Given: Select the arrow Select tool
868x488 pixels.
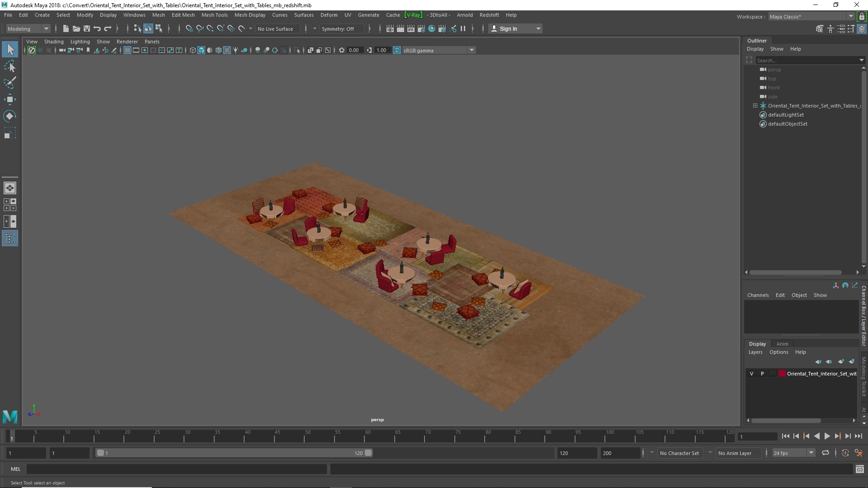Looking at the screenshot, I should [x=10, y=49].
